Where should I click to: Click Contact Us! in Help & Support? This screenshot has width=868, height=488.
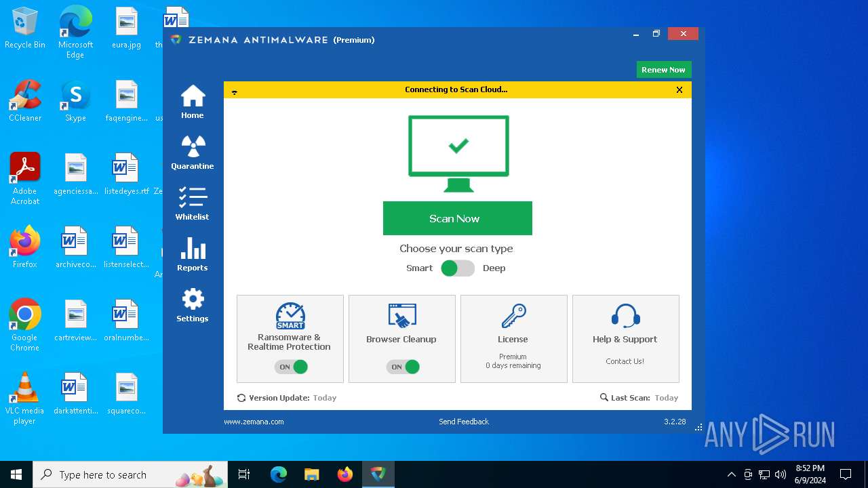click(625, 361)
